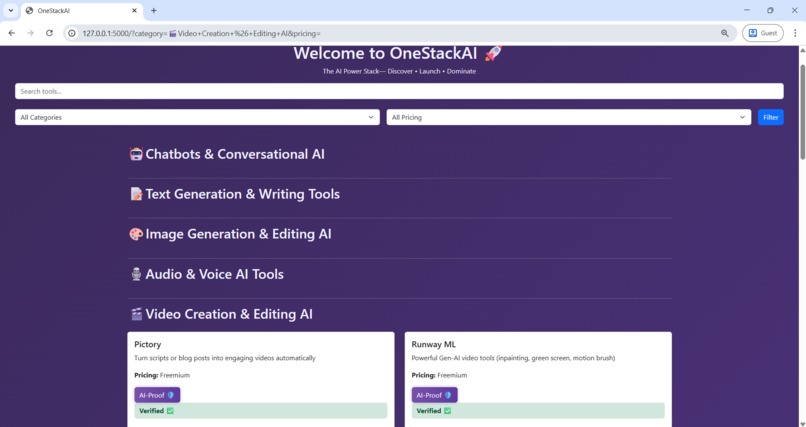The height and width of the screenshot is (427, 806).
Task: Click Pictory pricing Freemium text
Action: 175,376
